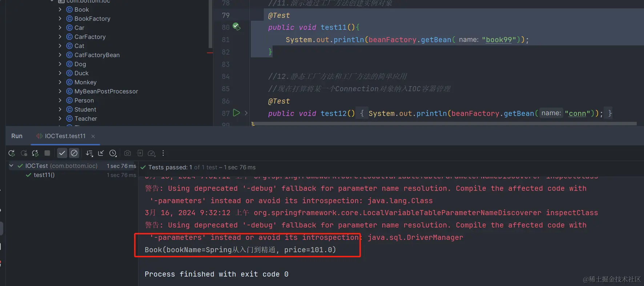Click the Person class icon

[x=69, y=100]
